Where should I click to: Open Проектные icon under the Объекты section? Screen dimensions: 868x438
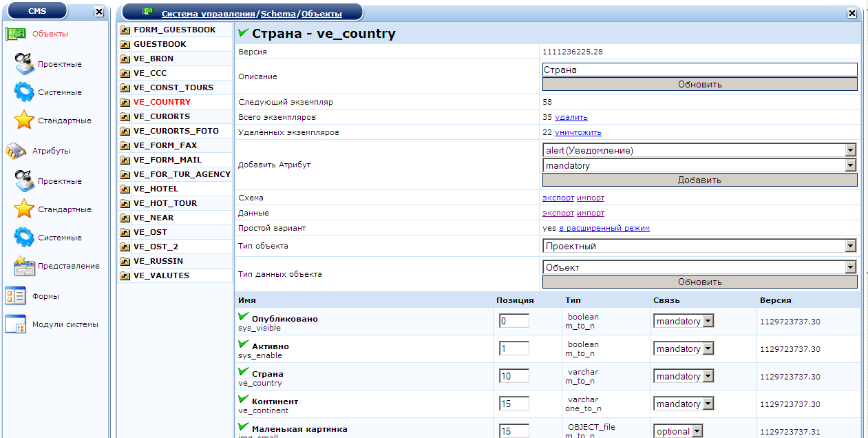(24, 63)
